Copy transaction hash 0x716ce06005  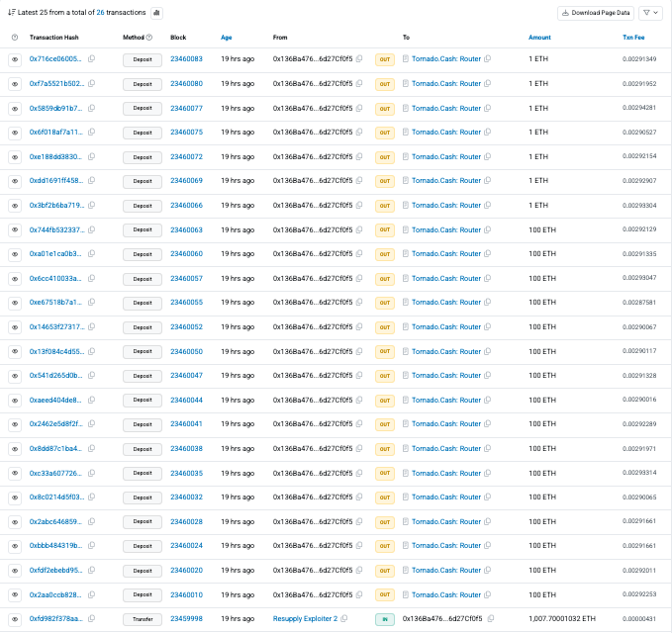91,58
